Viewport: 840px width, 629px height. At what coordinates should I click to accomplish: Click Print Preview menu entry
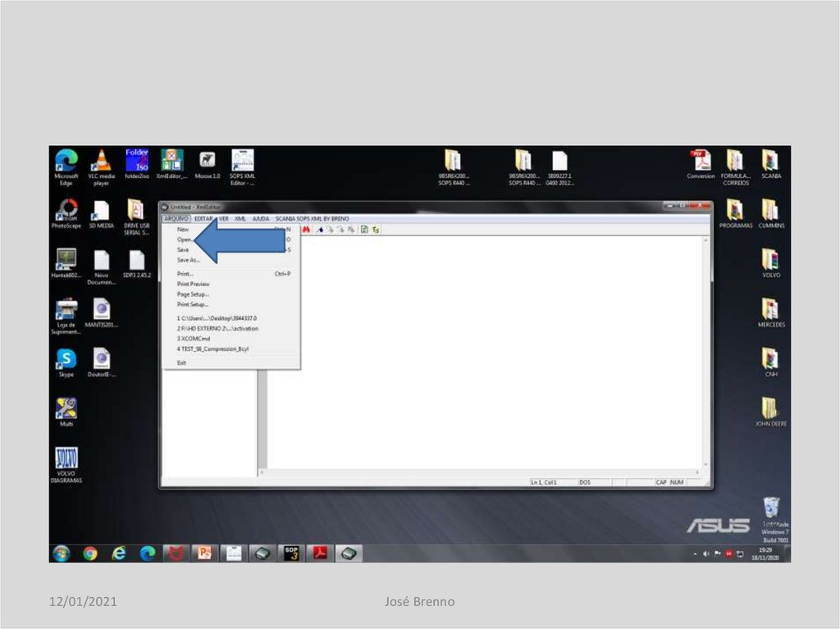click(193, 284)
